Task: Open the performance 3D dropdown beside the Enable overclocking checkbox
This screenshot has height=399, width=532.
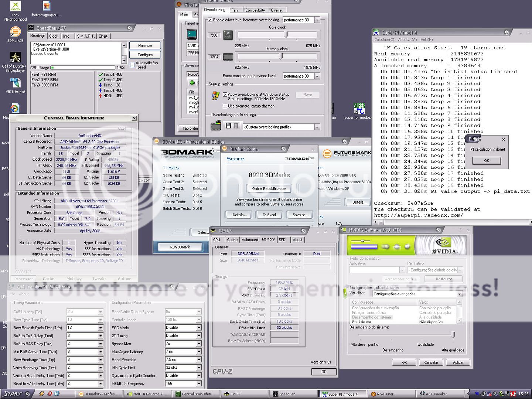Action: (x=317, y=20)
